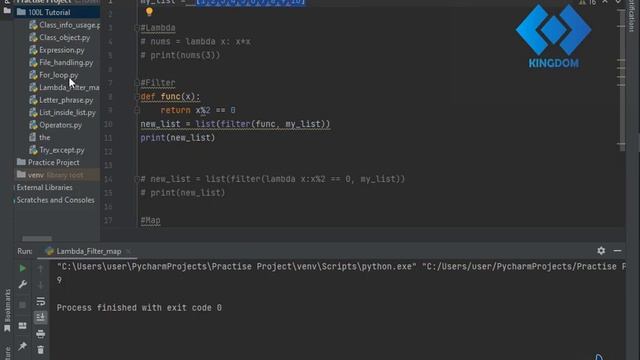Viewport: 640px width, 360px height.
Task: Click fold end marker on return line
Action: 137,110
